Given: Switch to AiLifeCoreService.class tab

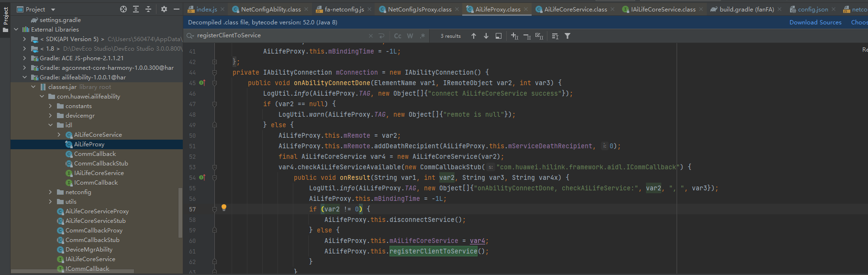Looking at the screenshot, I should point(576,9).
